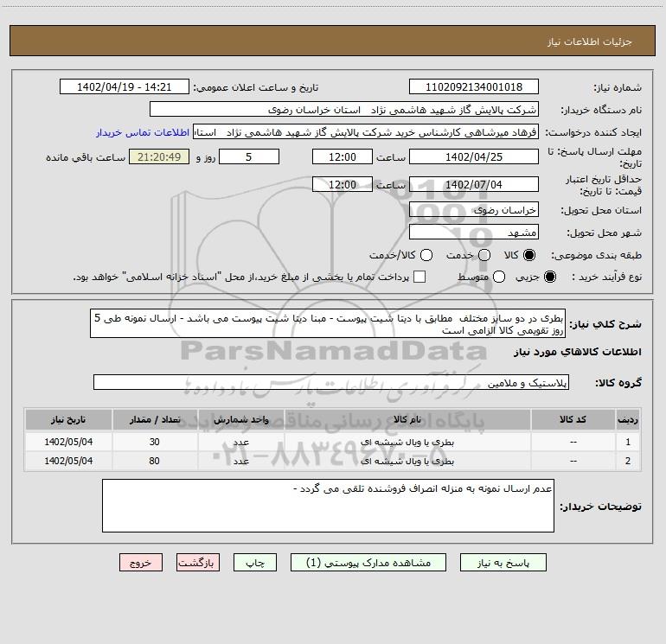
Task: Select the first row in goods table
Action: [x=346, y=442]
